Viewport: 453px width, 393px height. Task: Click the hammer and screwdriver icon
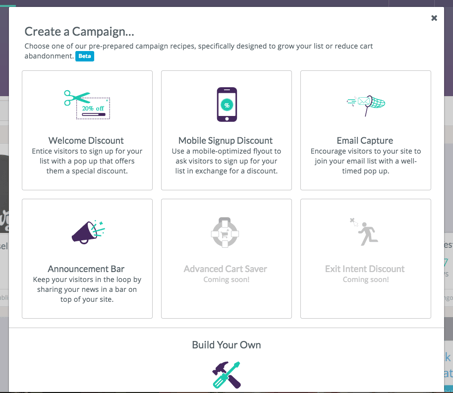click(x=227, y=375)
